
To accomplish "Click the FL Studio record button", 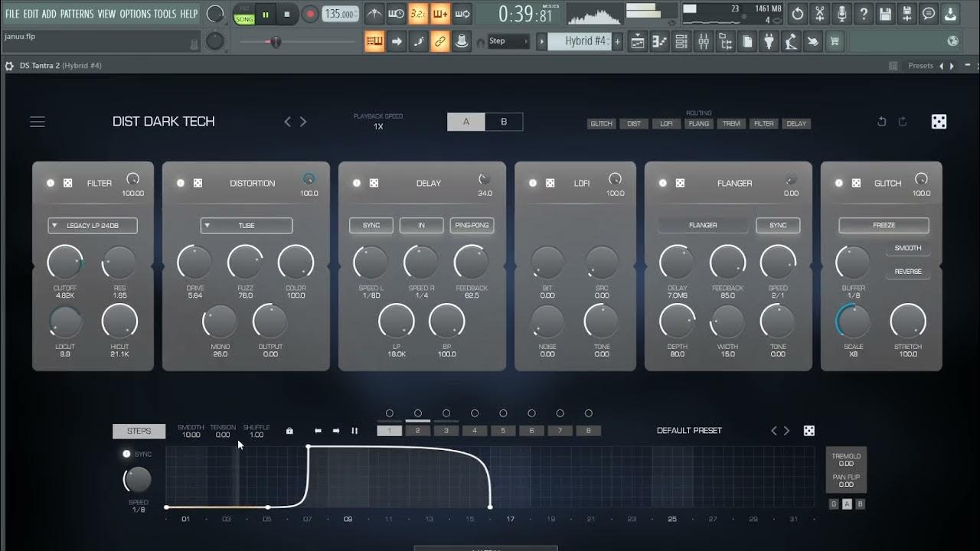I will [x=309, y=14].
